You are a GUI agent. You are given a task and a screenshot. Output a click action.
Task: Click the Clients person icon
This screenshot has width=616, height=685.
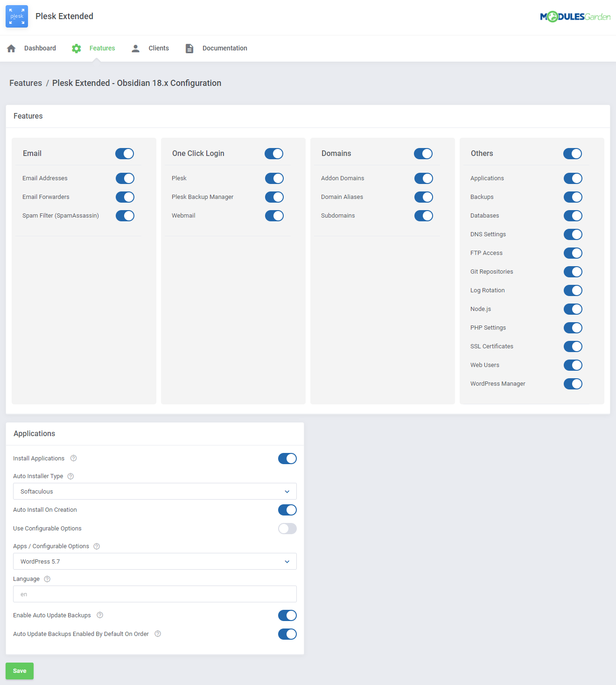pos(135,48)
